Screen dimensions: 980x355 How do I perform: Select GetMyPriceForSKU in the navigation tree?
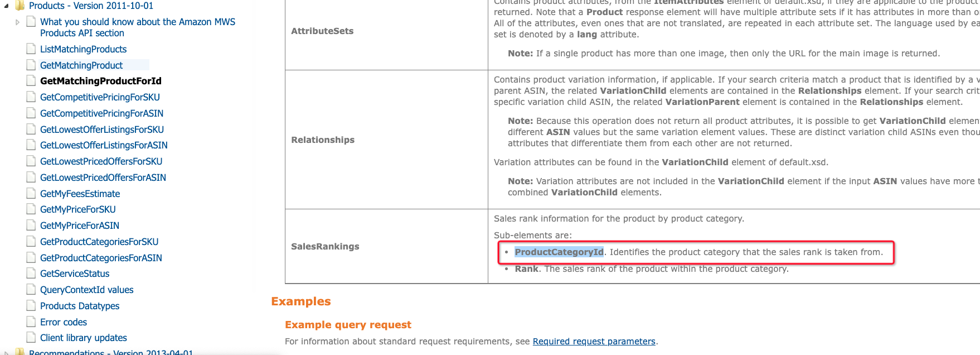77,209
